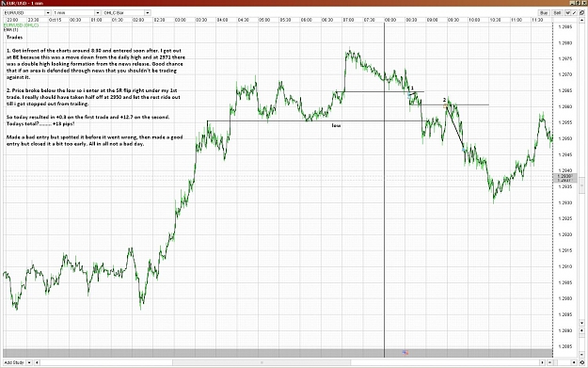
Task: Select the line drawing tool icon
Action: coord(575,13)
